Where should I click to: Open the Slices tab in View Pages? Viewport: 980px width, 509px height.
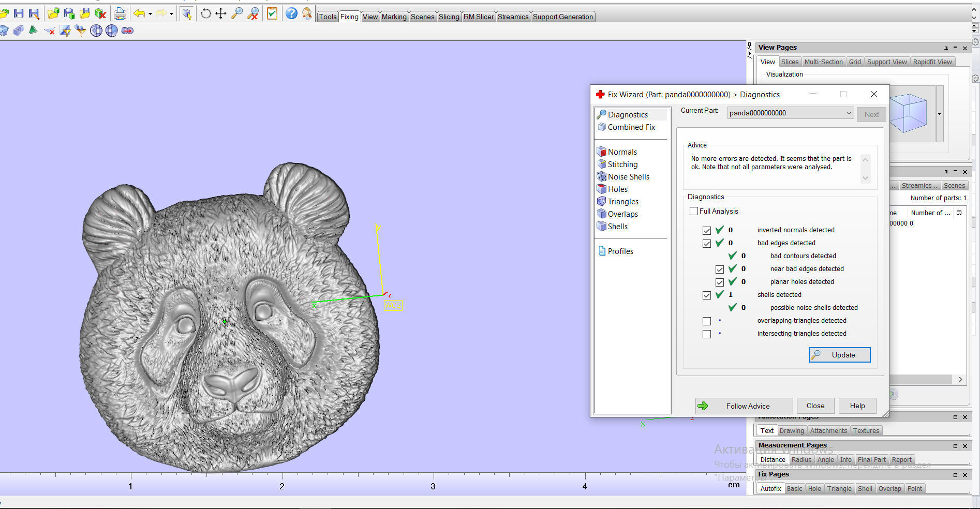click(x=790, y=62)
